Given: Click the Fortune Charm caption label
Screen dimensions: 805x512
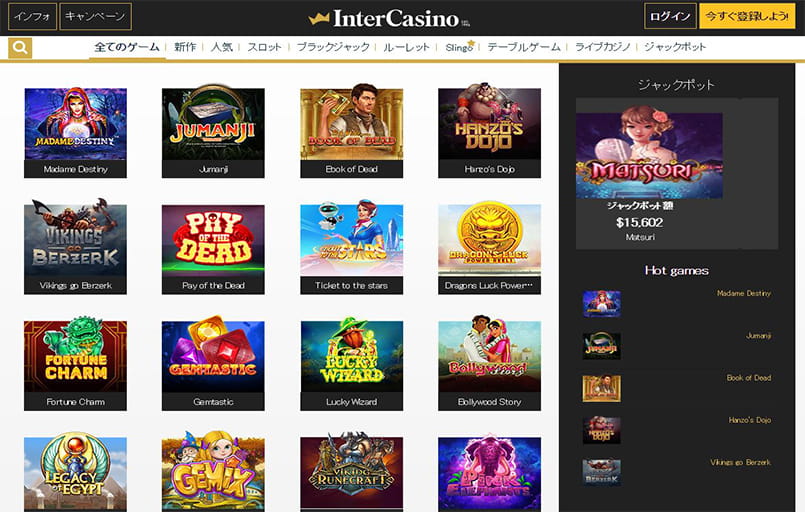Looking at the screenshot, I should tap(75, 402).
